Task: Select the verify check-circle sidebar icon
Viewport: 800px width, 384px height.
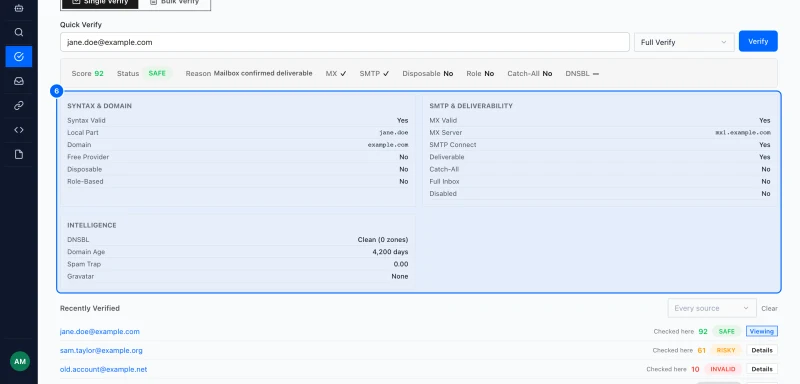Action: (19, 57)
